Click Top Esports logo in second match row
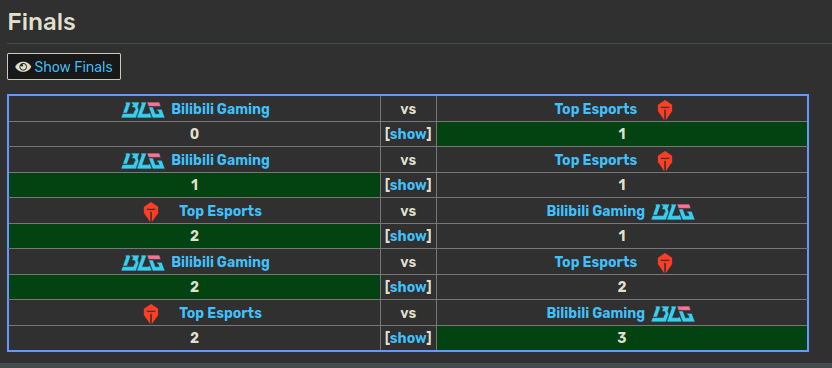This screenshot has height=368, width=832. pos(665,161)
